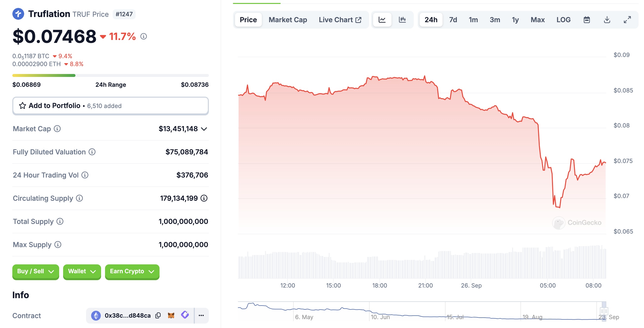Open Buy / Sell dropdown

tap(36, 272)
